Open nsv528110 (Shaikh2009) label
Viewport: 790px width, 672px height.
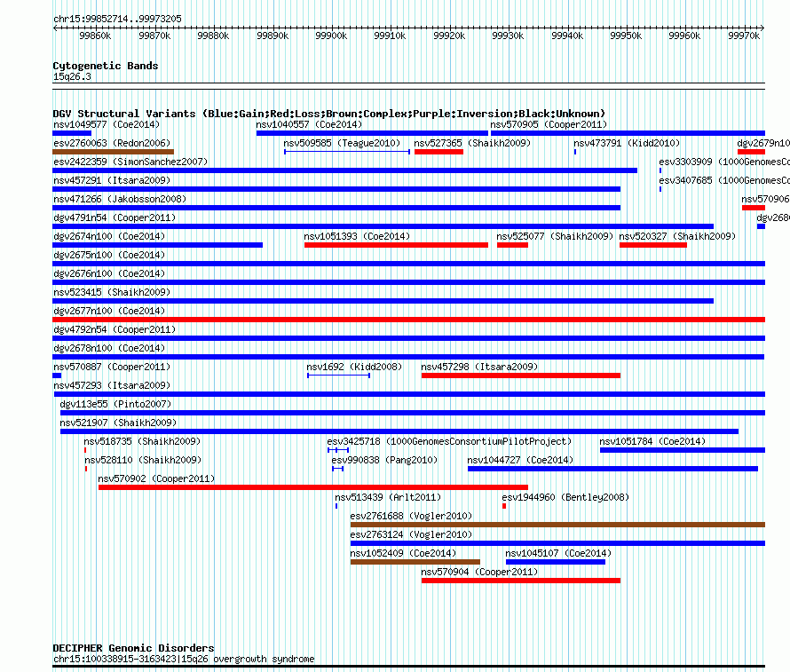pos(143,460)
